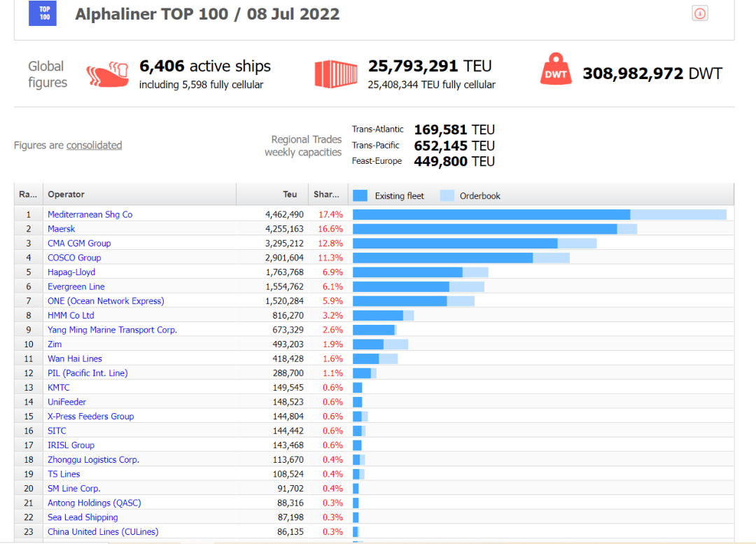Click the Orderbook legend swatch
Viewport: 756px width, 544px height.
[x=447, y=195]
